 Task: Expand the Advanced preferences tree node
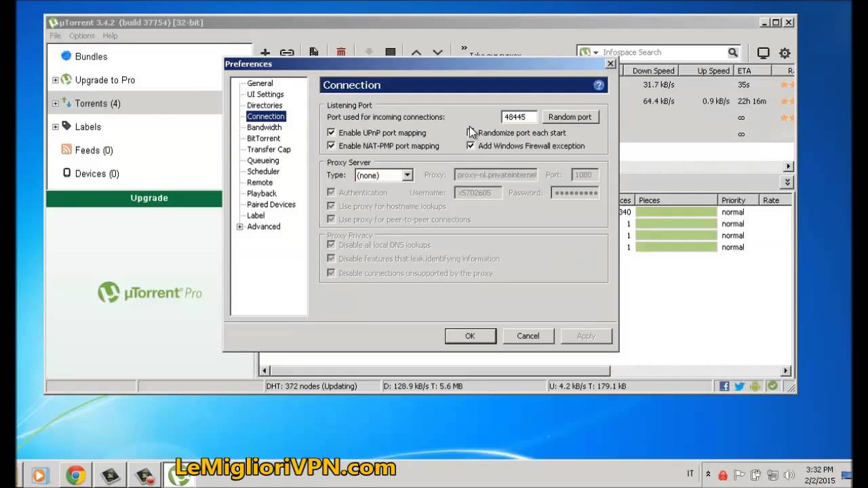pos(239,227)
